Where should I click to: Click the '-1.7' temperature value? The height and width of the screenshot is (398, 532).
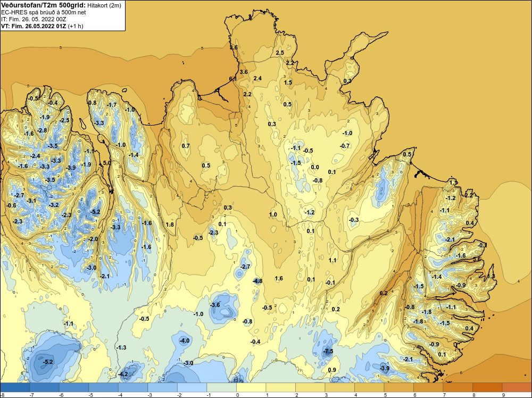click(112, 105)
